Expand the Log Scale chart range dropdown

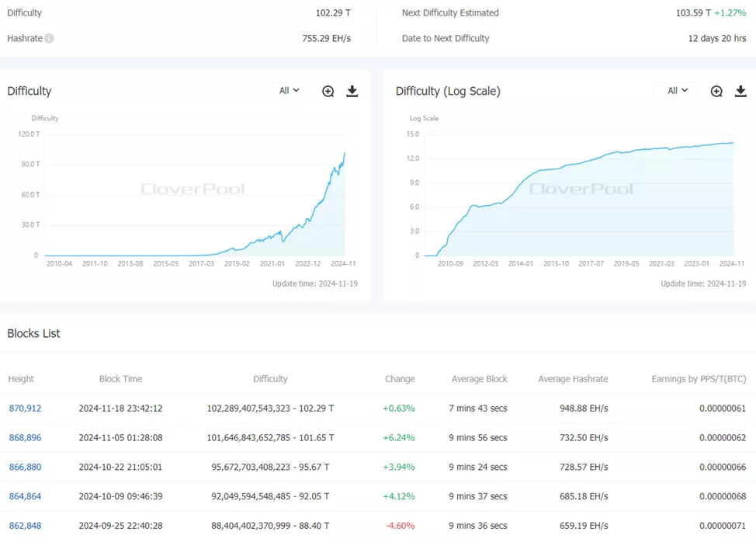coord(676,91)
